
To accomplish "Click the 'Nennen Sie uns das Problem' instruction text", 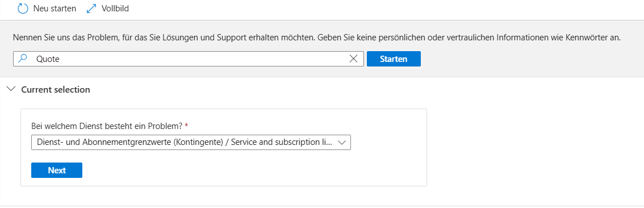I will tap(317, 38).
